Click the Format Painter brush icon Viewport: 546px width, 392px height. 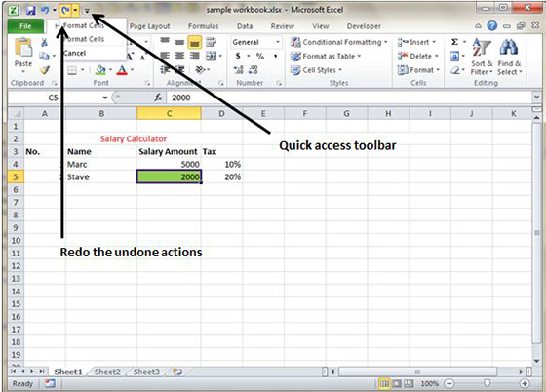pos(45,70)
